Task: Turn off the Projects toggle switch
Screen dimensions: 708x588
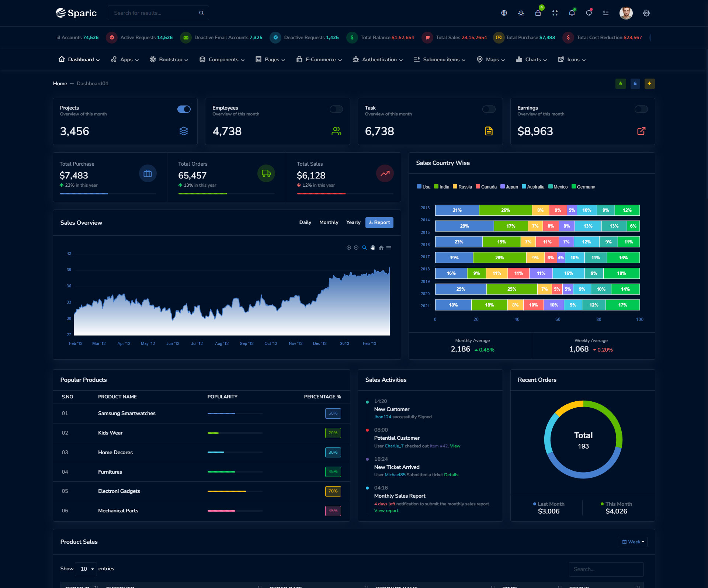Action: pos(184,109)
